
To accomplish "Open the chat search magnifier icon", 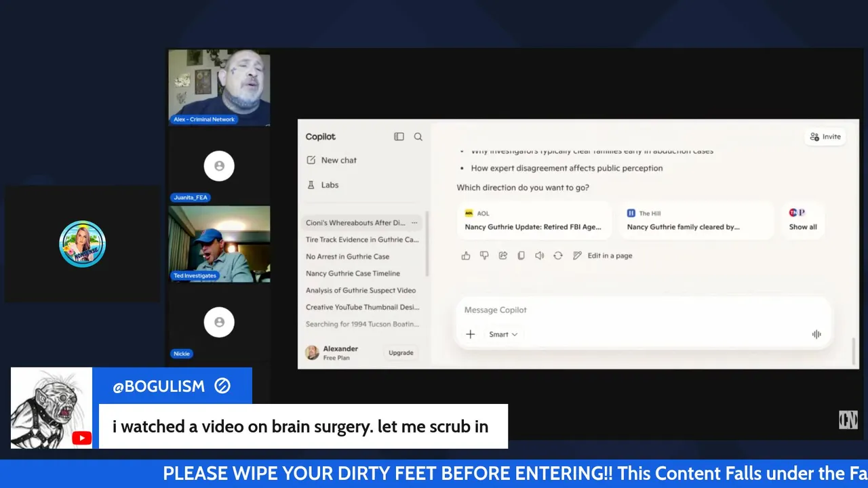I will point(418,136).
